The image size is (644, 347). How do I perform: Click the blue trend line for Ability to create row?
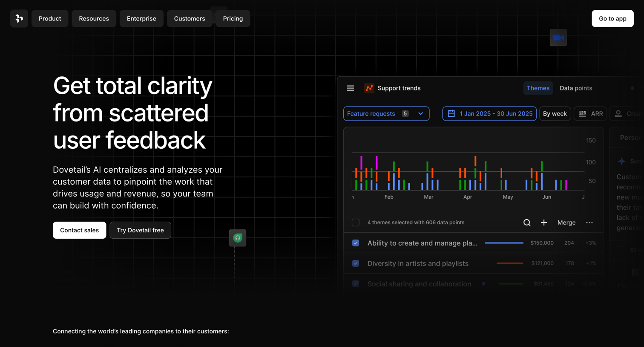tap(504, 243)
